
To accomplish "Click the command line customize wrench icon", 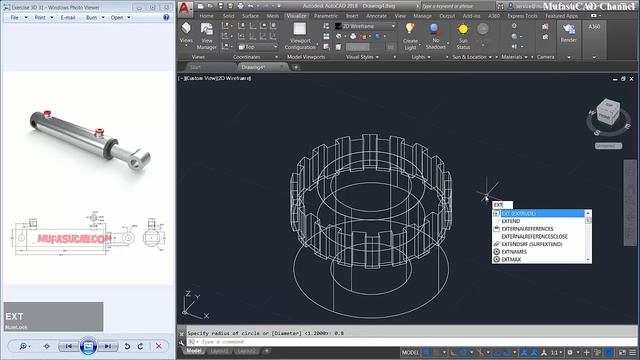I will click(182, 342).
